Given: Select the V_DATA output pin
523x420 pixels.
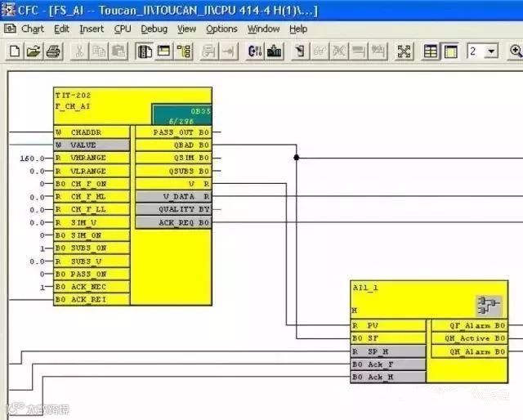Looking at the screenshot, I should [x=173, y=197].
